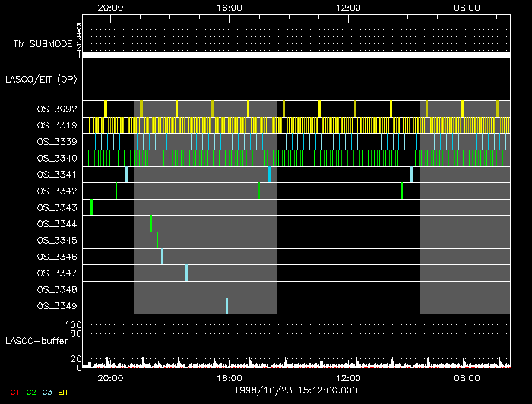Click the 16:00 label on the bottom axis
This screenshot has height=404, width=532.
(x=230, y=377)
